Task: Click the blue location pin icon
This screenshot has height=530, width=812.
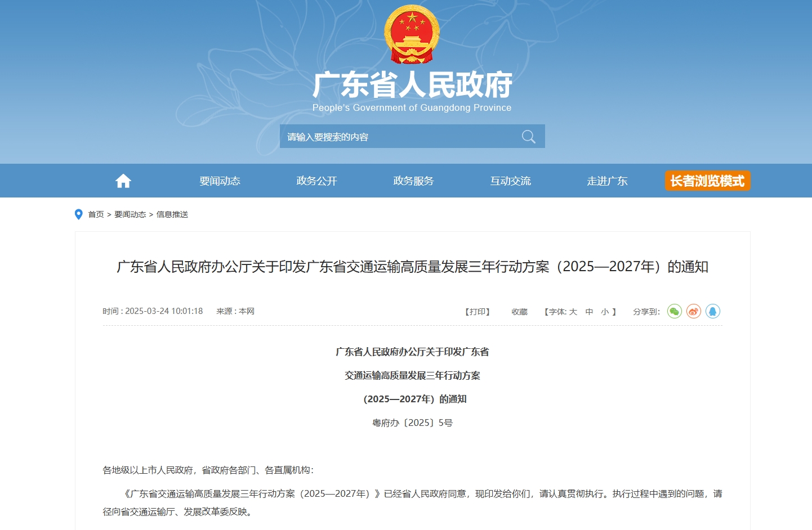Action: (x=79, y=214)
